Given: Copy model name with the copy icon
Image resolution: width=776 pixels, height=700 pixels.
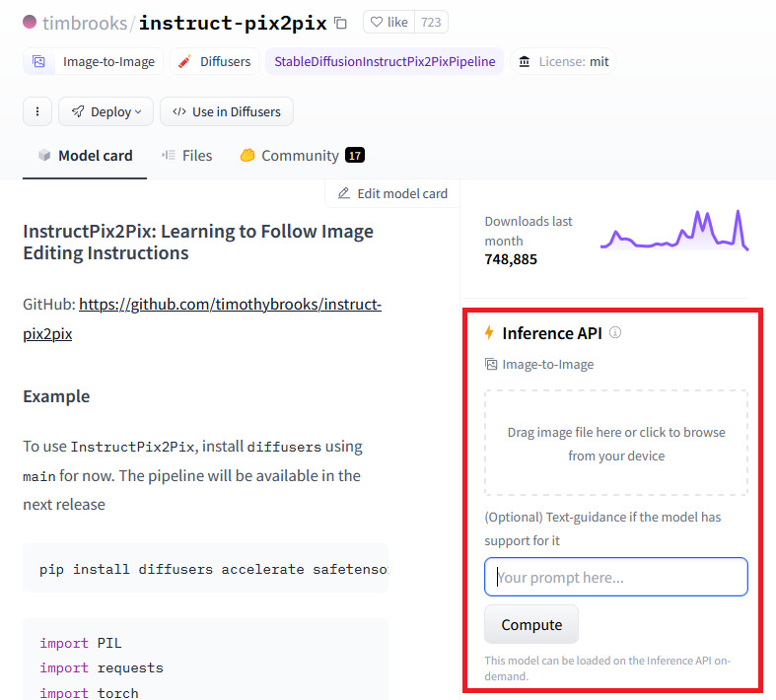Looking at the screenshot, I should 340,23.
